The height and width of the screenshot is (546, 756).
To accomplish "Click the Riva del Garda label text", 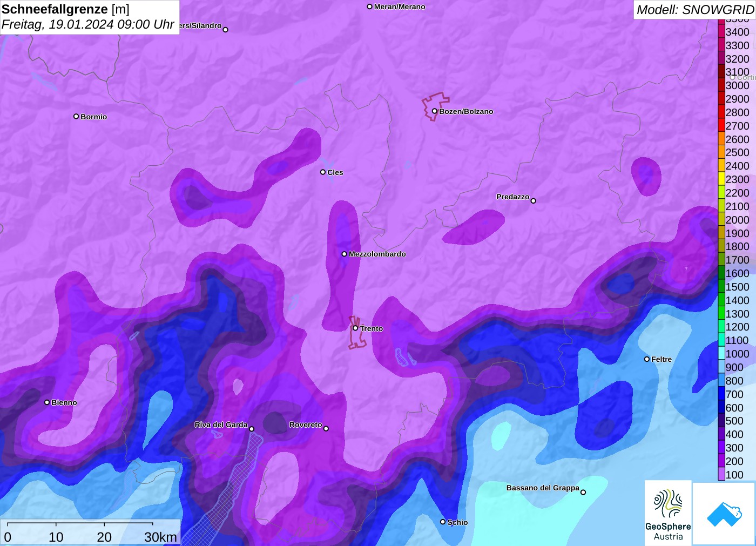I will [221, 424].
